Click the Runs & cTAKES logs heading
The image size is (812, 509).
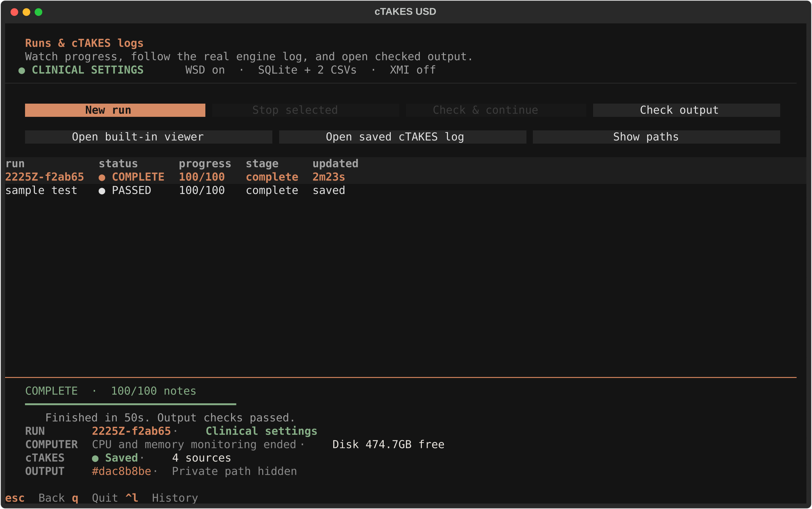(x=84, y=43)
